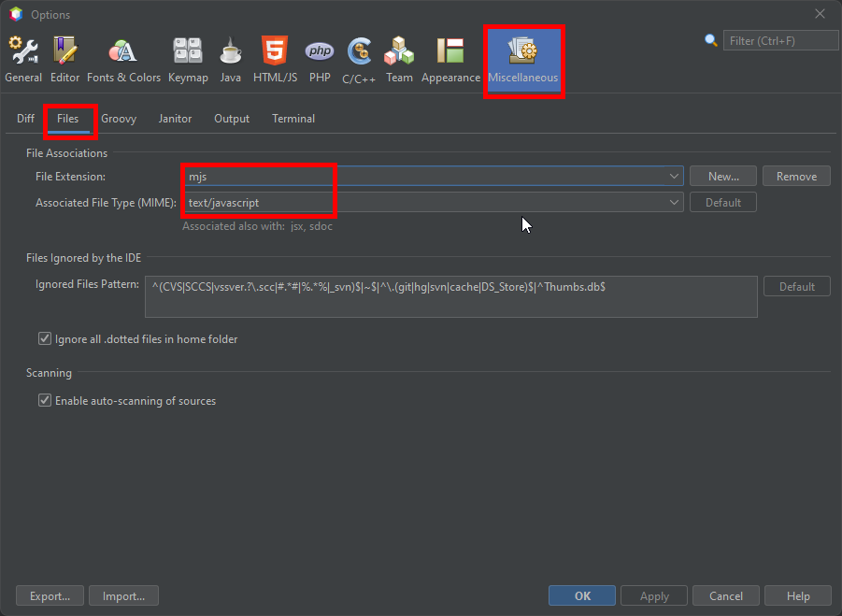The image size is (842, 616).
Task: Toggle Enable auto-scanning of sources
Action: pos(45,401)
